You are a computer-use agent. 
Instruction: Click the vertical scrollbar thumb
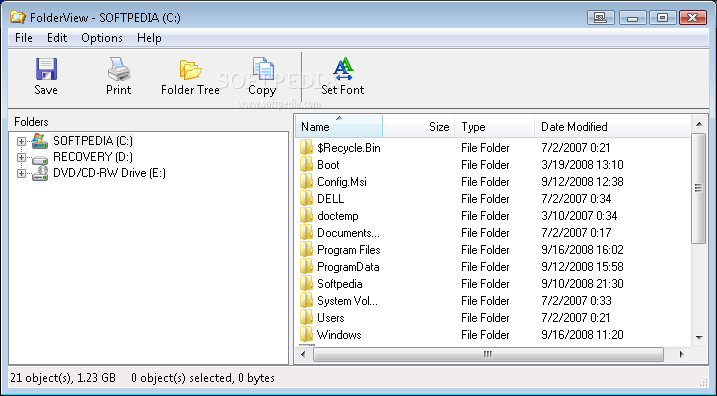pyautogui.click(x=699, y=188)
